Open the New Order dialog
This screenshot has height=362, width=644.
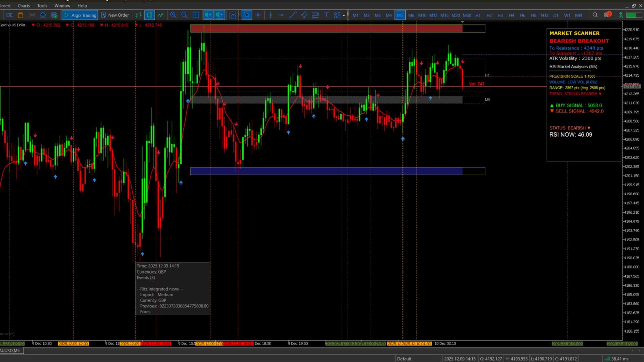115,15
